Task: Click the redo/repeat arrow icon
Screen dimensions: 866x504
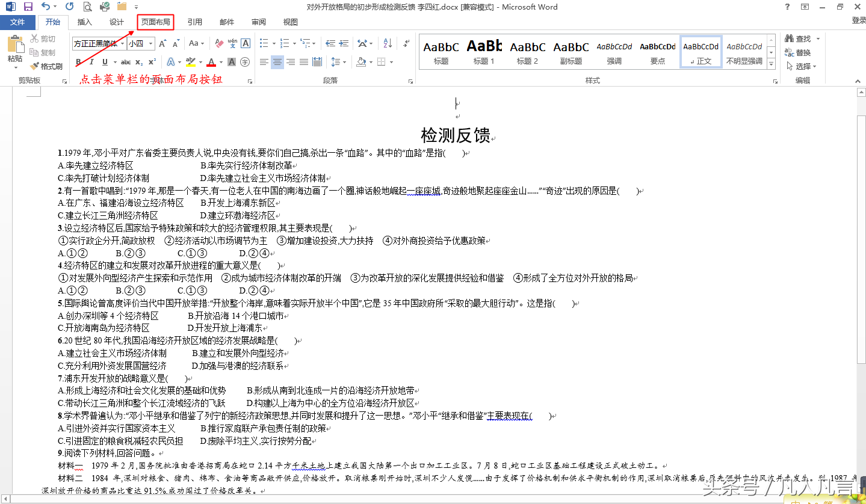Action: tap(70, 7)
